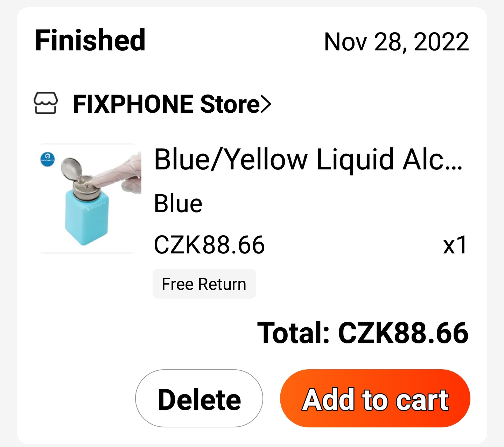Click the Finished order status heading
This screenshot has height=447, width=504.
point(90,41)
